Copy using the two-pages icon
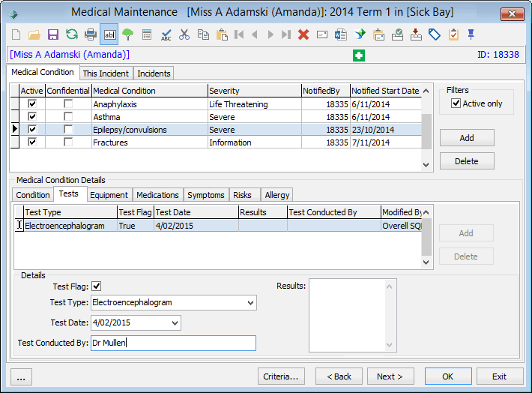This screenshot has width=532, height=393. point(203,34)
